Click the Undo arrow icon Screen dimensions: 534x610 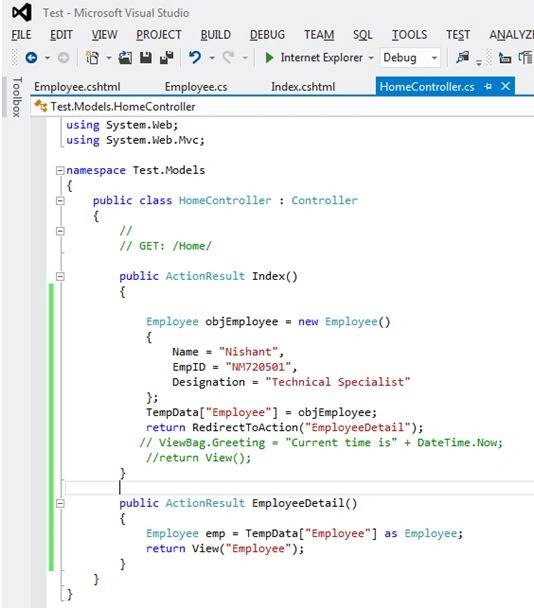pyautogui.click(x=195, y=58)
